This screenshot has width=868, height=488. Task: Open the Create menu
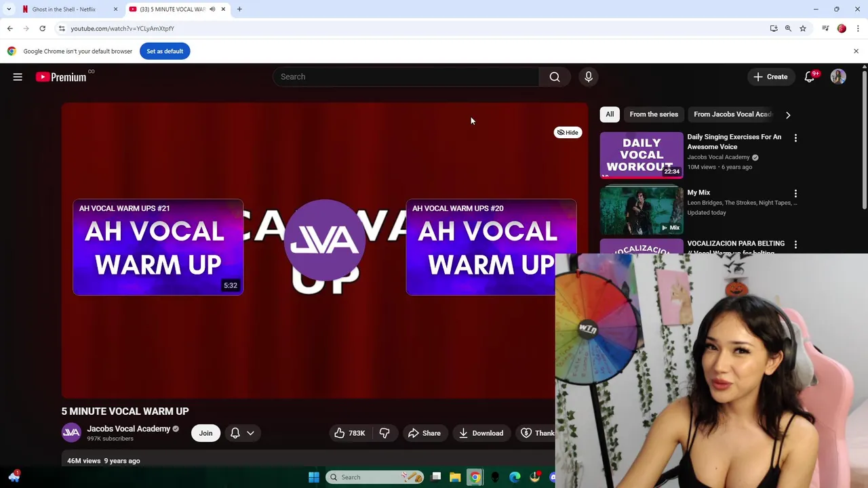point(770,77)
